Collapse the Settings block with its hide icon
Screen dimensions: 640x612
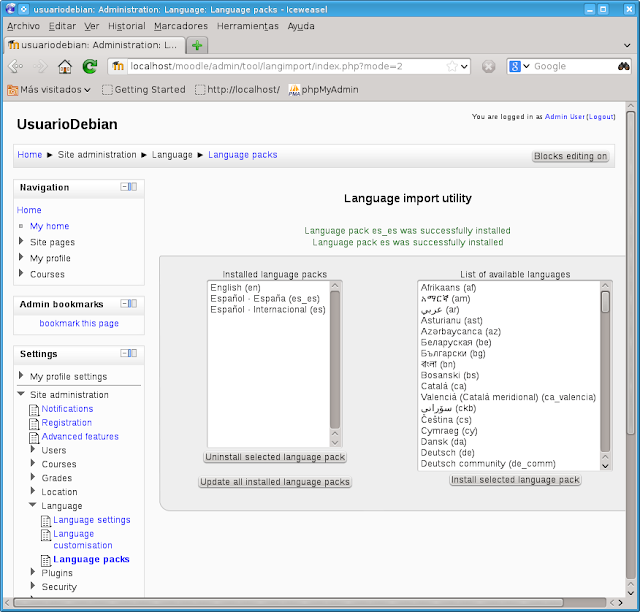[124, 353]
